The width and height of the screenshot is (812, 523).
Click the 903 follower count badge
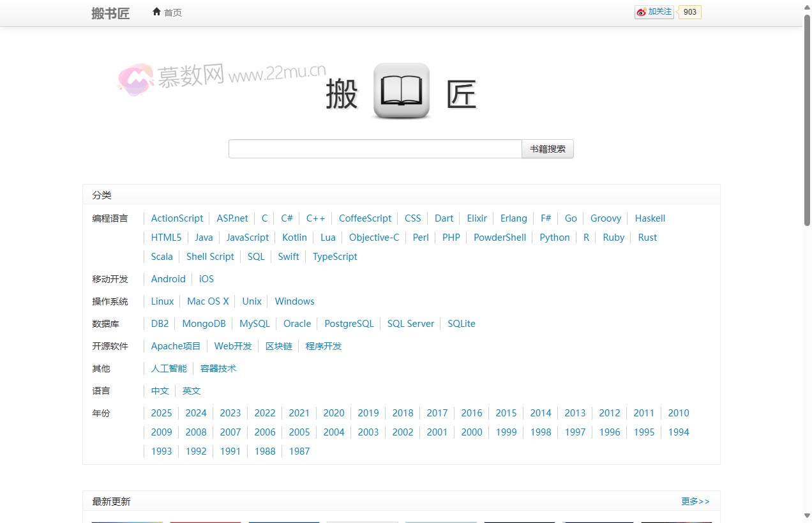pyautogui.click(x=689, y=11)
